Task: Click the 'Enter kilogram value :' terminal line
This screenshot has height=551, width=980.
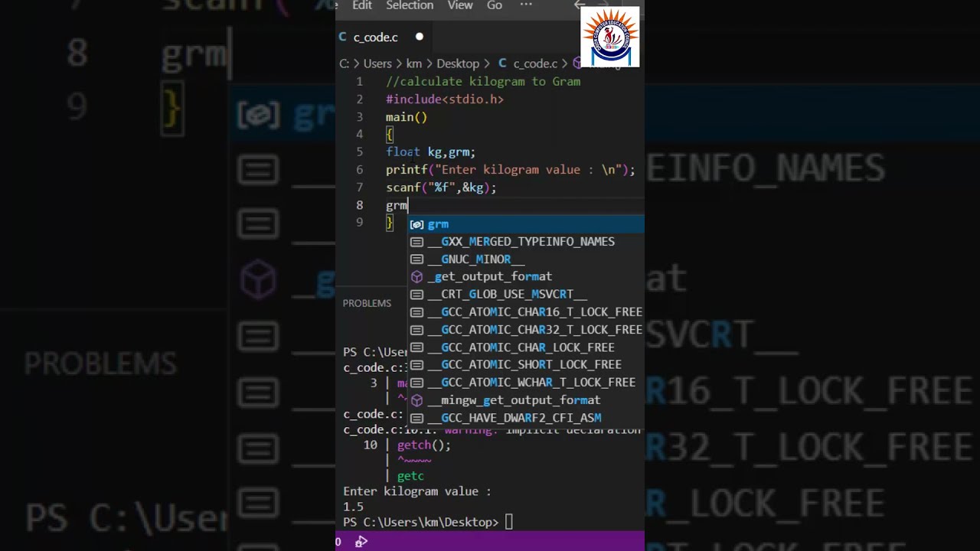Action: 416,491
